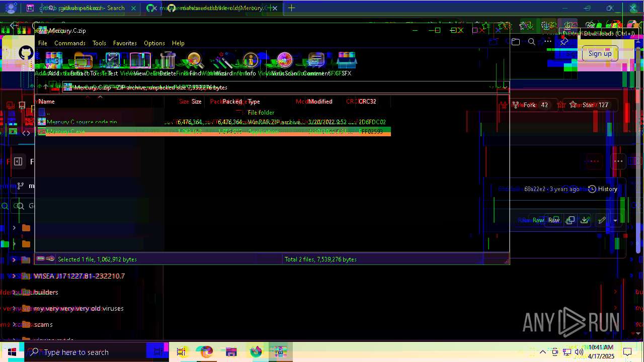Click 'Selected 1 file, 1,062,912 bytes' status text
Screen dimensions: 644x362
click(97, 259)
